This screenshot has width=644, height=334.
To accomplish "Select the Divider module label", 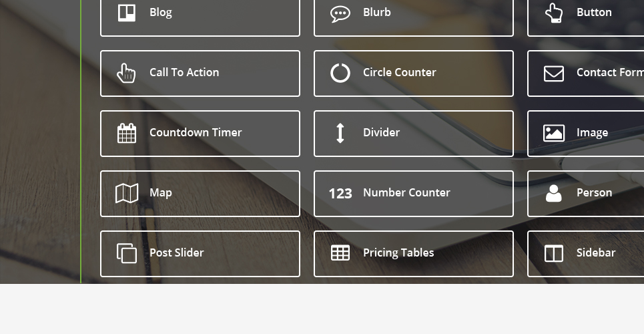I will 381,132.
